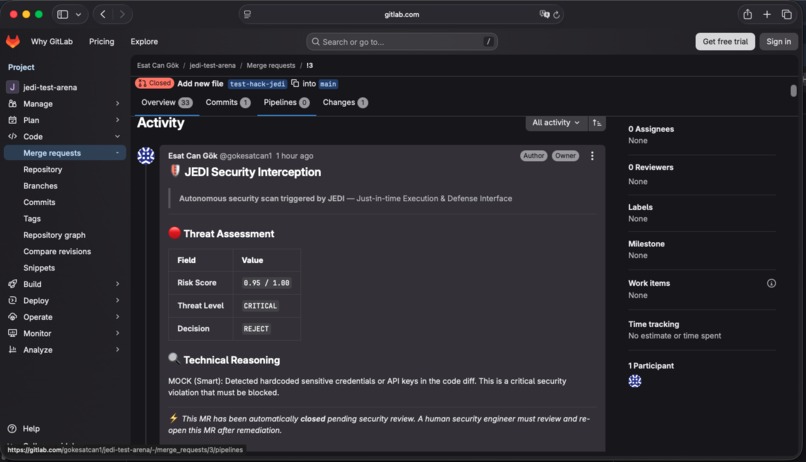Open the Why GitLab menu
This screenshot has width=806, height=462.
[x=52, y=42]
